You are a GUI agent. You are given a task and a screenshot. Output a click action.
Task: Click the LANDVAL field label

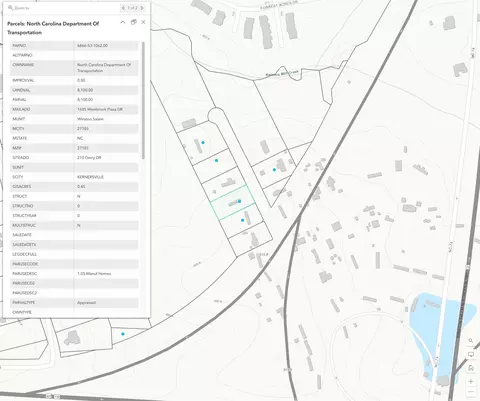coord(20,90)
